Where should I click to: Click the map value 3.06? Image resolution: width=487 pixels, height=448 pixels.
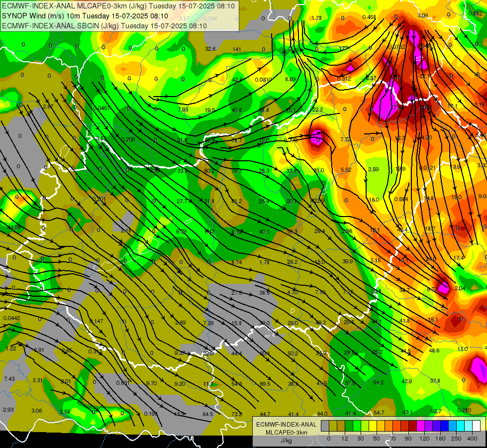point(37,411)
